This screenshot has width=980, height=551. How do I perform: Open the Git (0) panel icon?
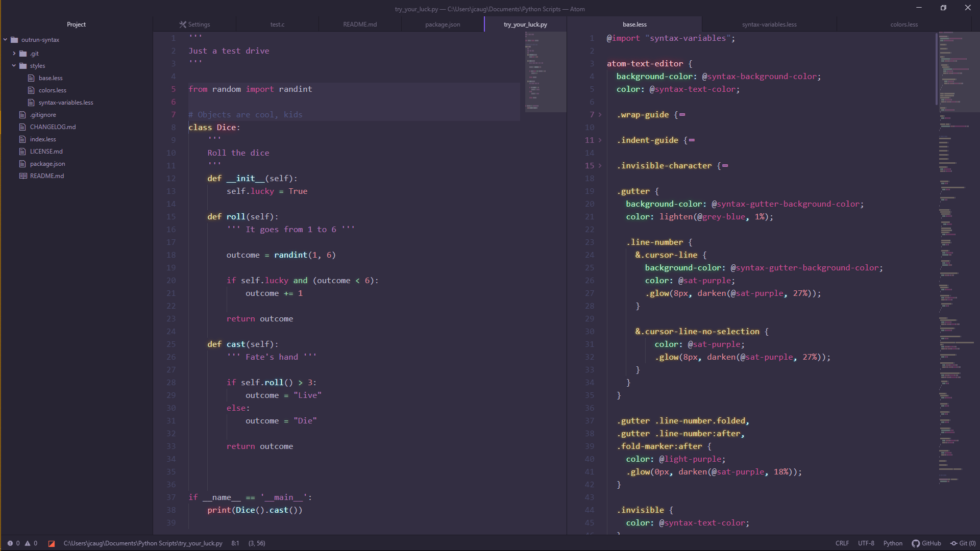[x=953, y=543]
